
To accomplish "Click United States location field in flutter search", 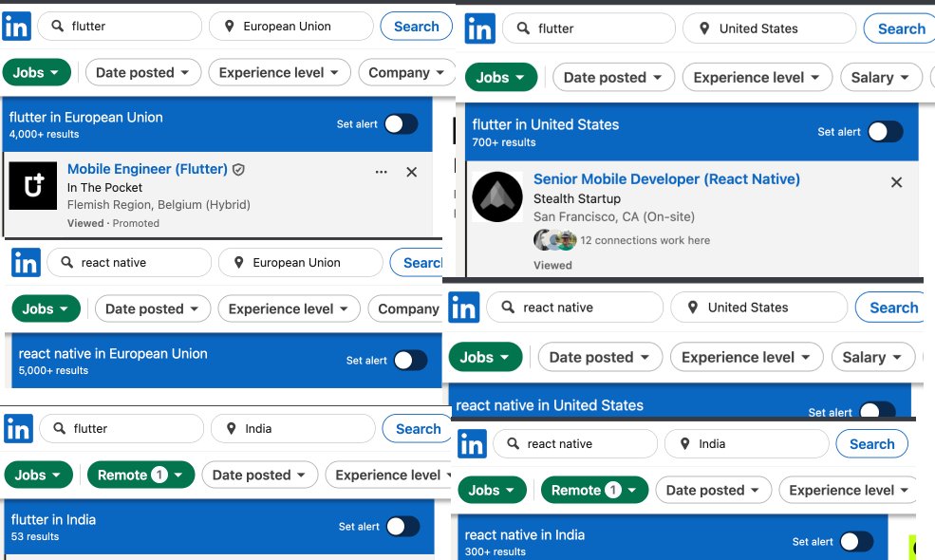I will click(x=769, y=28).
